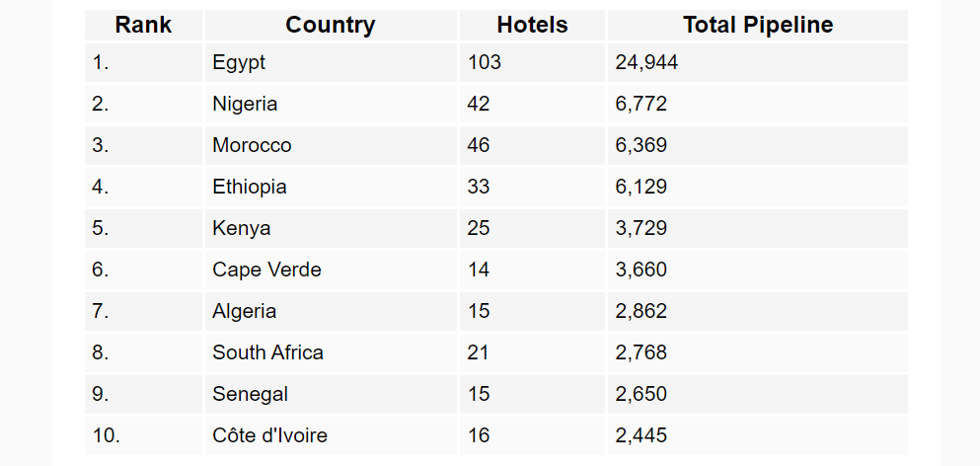Viewport: 980px width, 466px height.
Task: Click the Total Pipeline column header
Action: 758,25
